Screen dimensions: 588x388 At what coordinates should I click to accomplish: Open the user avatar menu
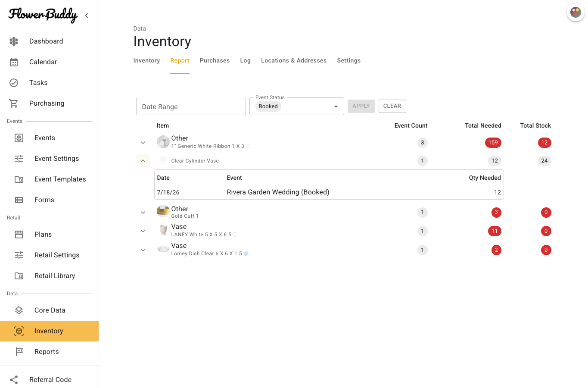576,13
